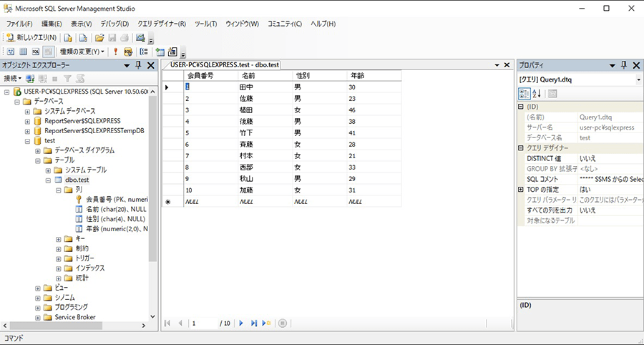Image resolution: width=644 pixels, height=345 pixels.
Task: Collapse the USER-PC¥SQLEXPRESS server node
Action: pyautogui.click(x=7, y=92)
